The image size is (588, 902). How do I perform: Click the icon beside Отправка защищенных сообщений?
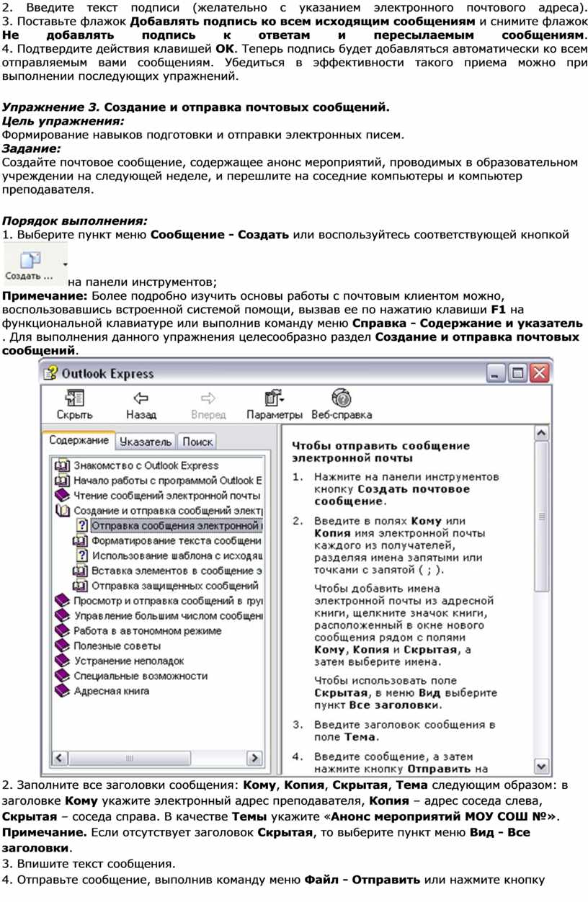[81, 586]
